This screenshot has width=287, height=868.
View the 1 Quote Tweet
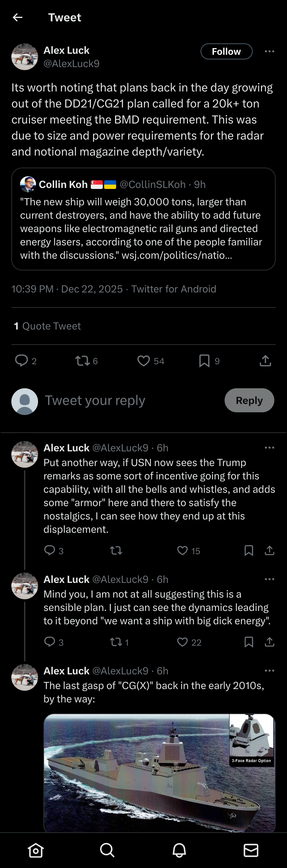point(47,326)
